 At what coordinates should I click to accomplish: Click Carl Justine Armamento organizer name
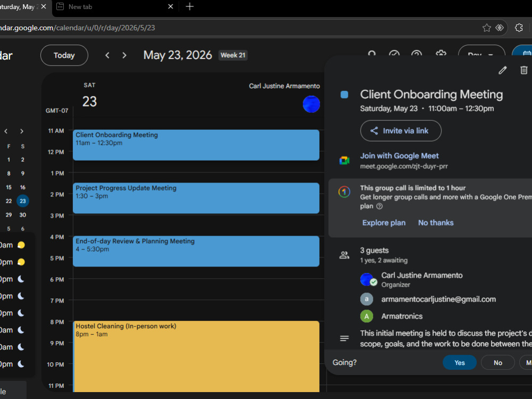(422, 275)
